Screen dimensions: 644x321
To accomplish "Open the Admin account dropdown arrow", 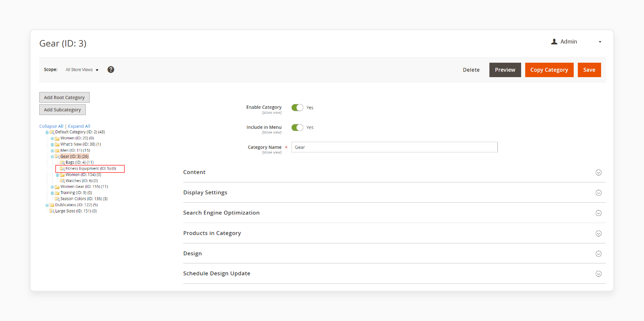I will (x=600, y=42).
